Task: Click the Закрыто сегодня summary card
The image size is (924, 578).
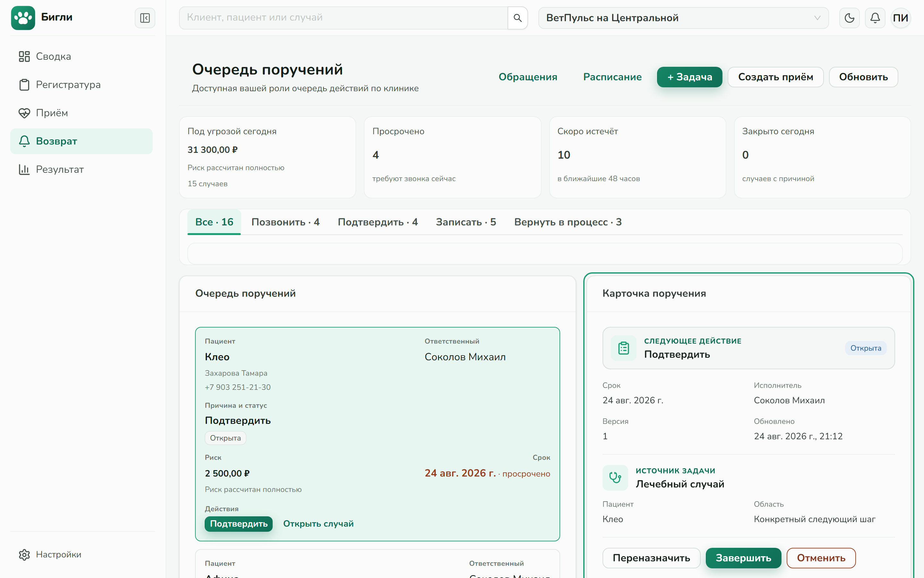Action: click(x=822, y=157)
